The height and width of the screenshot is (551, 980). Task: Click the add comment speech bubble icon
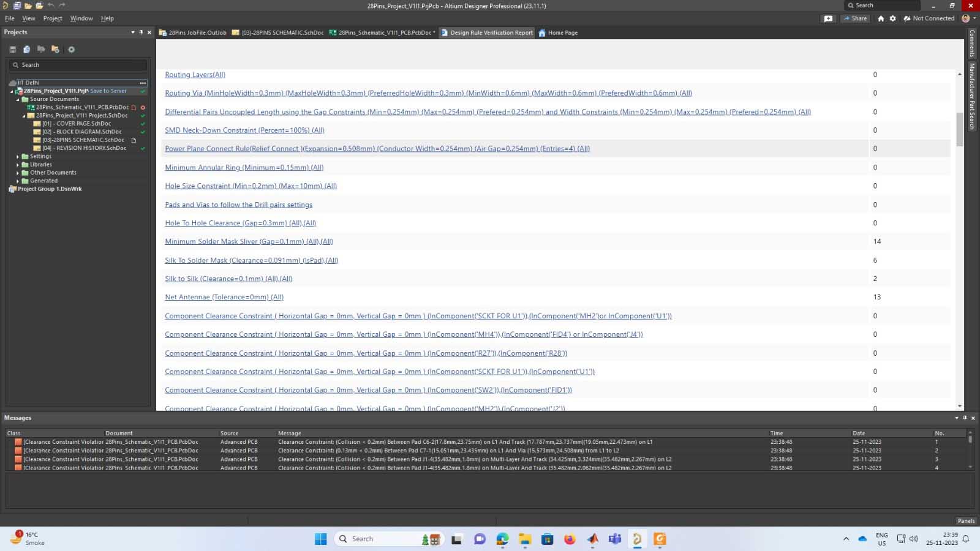tap(828, 18)
